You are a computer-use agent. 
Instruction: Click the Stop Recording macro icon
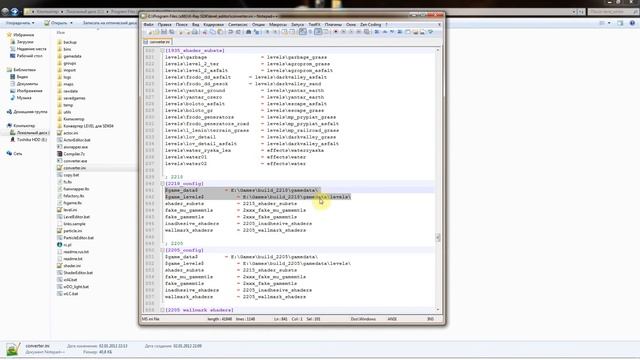[x=343, y=32]
